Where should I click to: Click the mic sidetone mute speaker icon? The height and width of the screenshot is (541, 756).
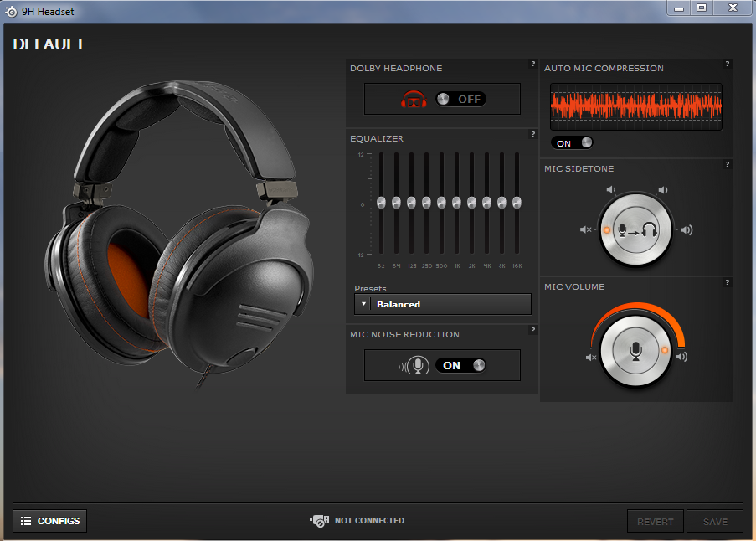586,229
